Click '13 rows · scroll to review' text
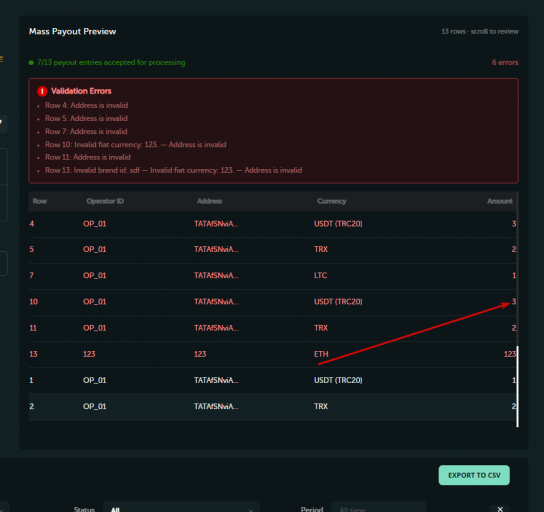544x512 pixels. pos(480,32)
